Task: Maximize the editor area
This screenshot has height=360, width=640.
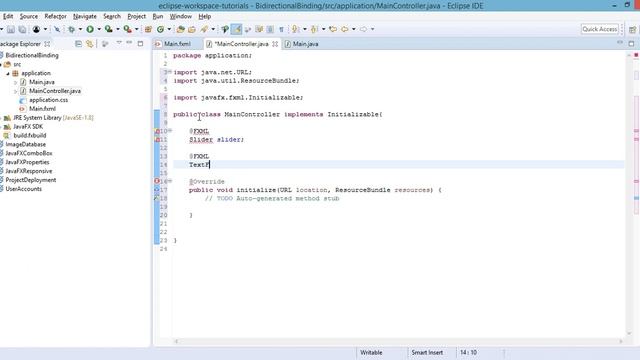Action: point(631,43)
